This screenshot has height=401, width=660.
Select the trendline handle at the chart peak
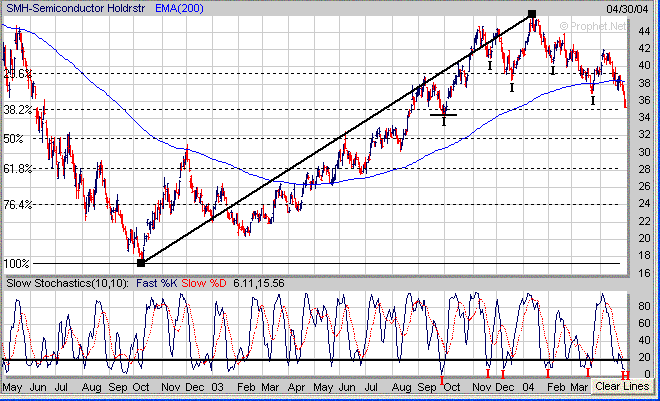coord(532,14)
